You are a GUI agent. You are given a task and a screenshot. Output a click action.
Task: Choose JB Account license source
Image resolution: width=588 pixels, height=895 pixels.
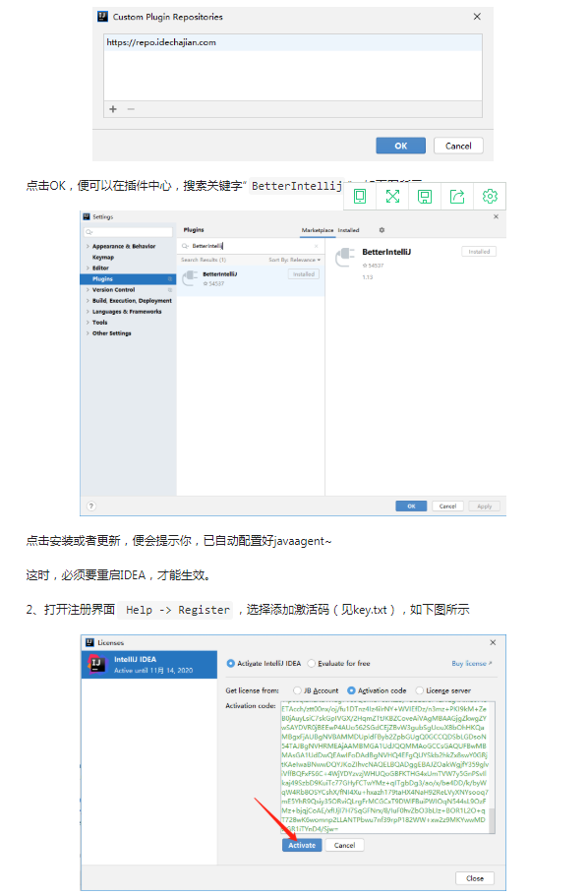(297, 690)
